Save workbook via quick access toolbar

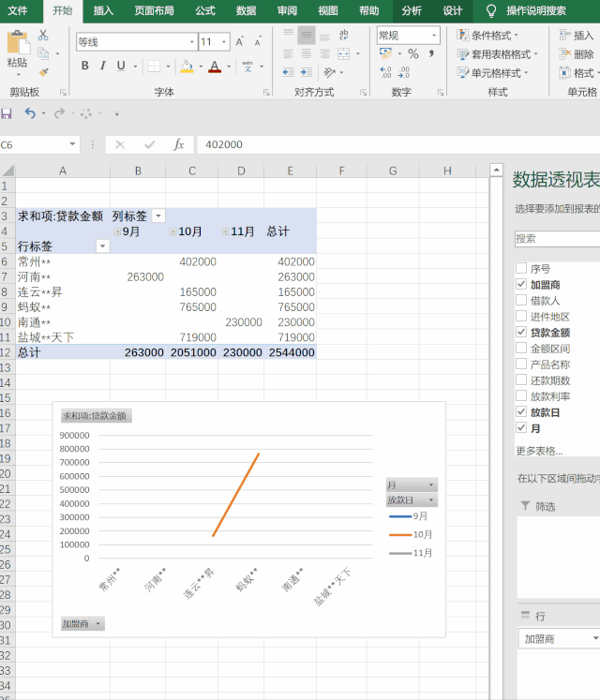point(7,113)
